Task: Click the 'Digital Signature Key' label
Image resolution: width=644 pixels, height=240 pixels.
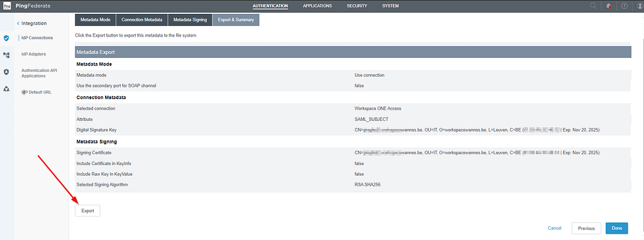Action: (97, 130)
